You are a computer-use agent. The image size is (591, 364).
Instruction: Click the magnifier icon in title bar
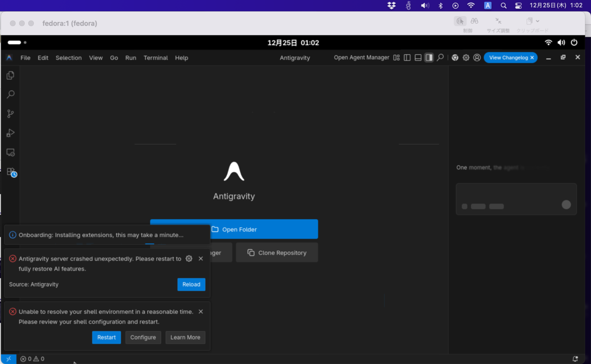[x=440, y=58]
